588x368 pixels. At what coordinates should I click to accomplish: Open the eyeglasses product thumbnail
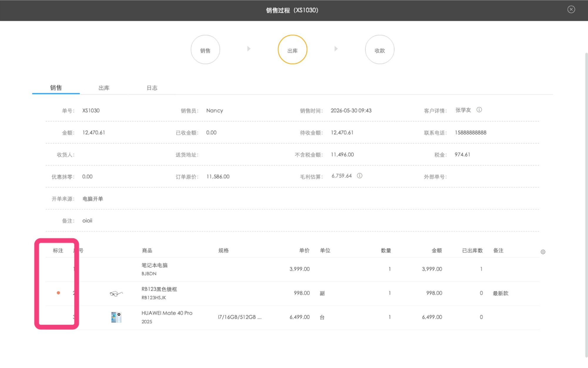116,293
